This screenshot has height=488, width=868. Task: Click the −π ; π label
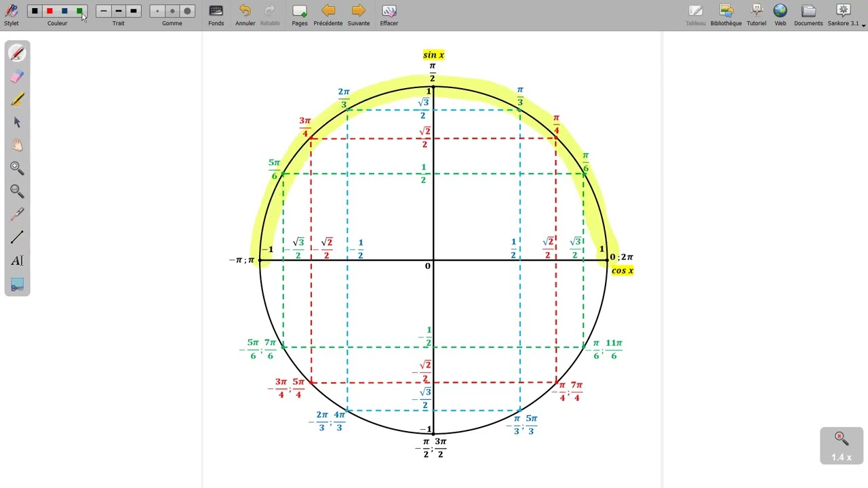click(x=242, y=260)
